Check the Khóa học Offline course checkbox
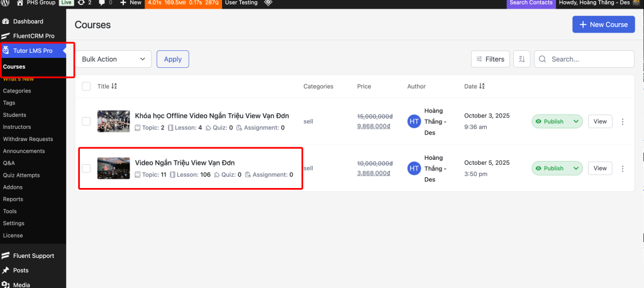The width and height of the screenshot is (644, 288). pos(86,121)
